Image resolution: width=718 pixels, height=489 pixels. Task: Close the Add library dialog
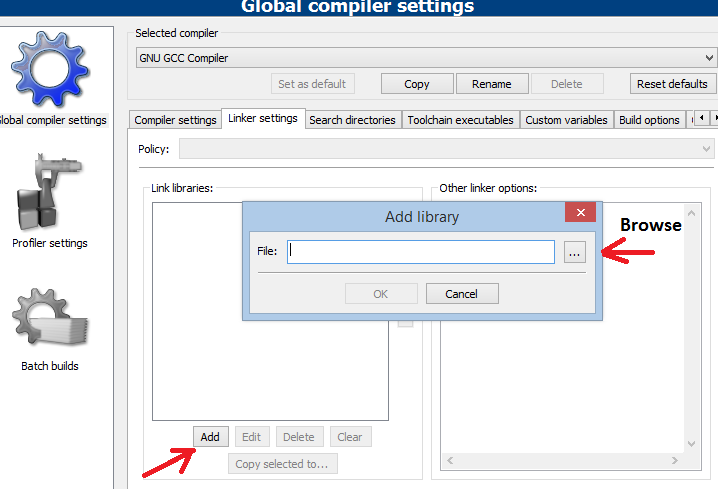(x=580, y=212)
